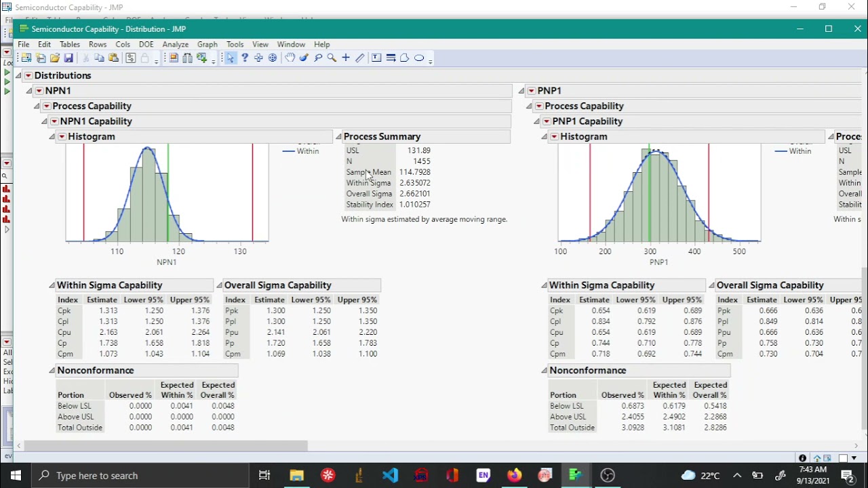This screenshot has height=488, width=868.
Task: Select the Oval shape tool
Action: (419, 58)
